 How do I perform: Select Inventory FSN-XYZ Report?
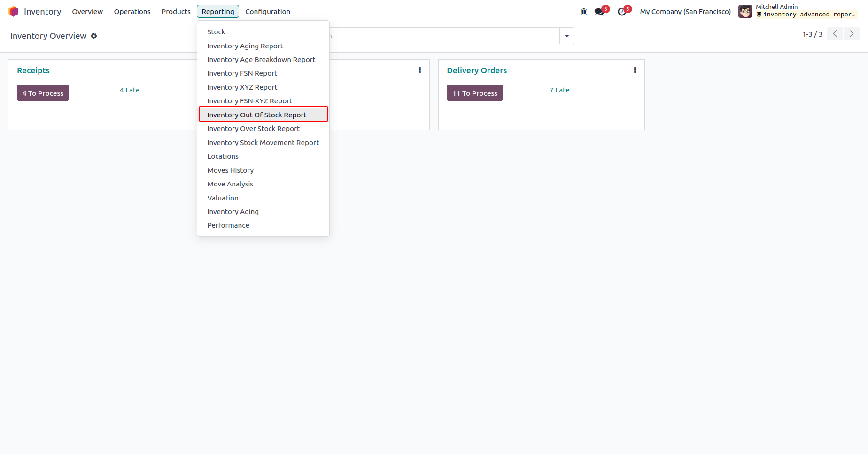[263, 101]
